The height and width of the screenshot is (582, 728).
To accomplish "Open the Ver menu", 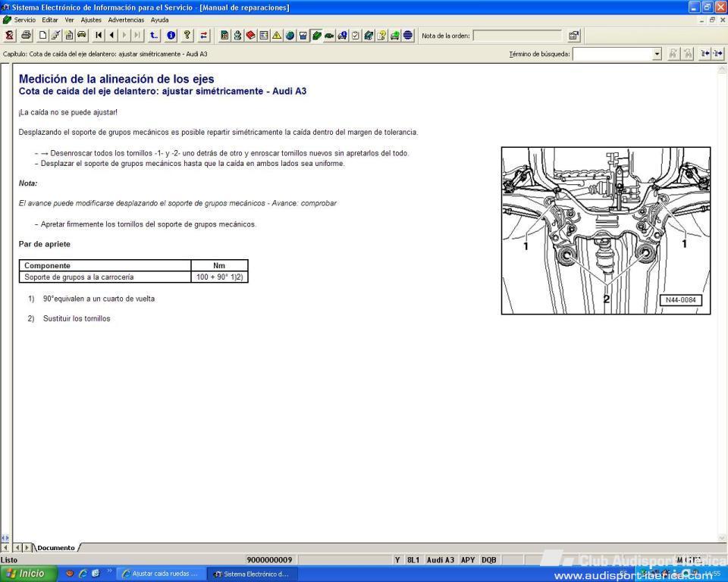I will pyautogui.click(x=69, y=20).
